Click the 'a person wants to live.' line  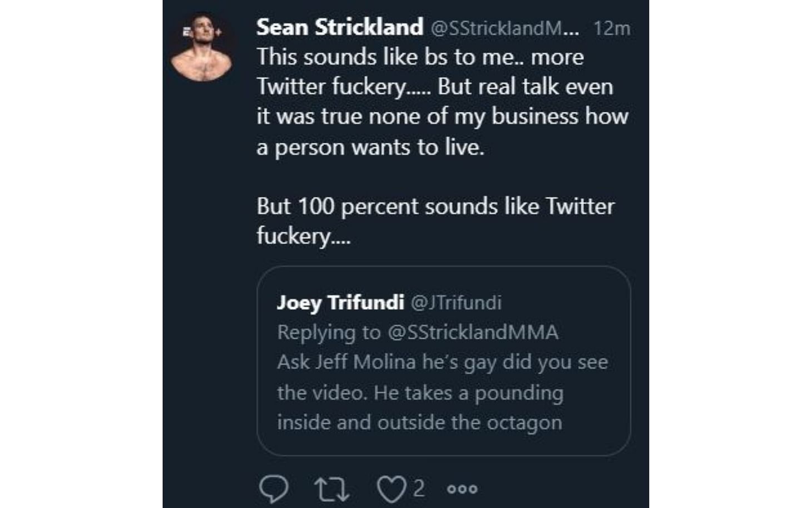point(370,147)
